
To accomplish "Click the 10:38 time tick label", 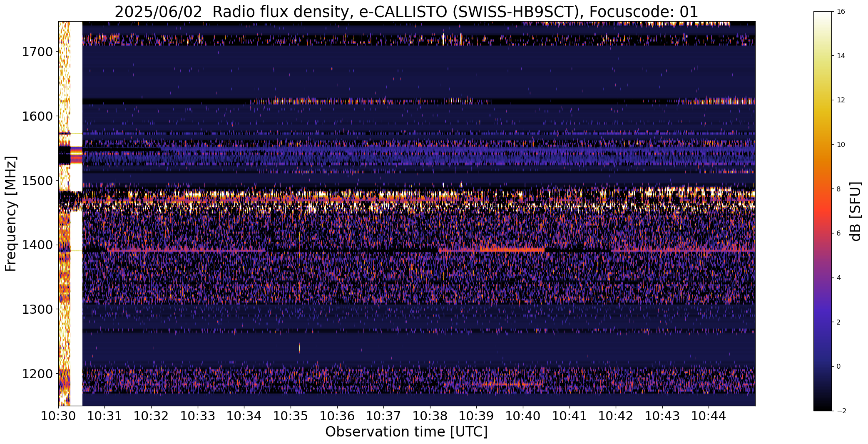I will [x=430, y=416].
